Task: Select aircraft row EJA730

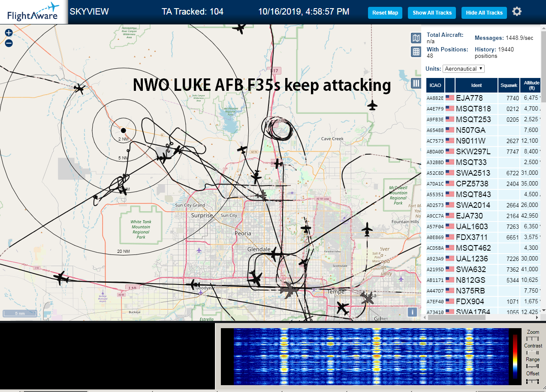Action: pos(483,216)
